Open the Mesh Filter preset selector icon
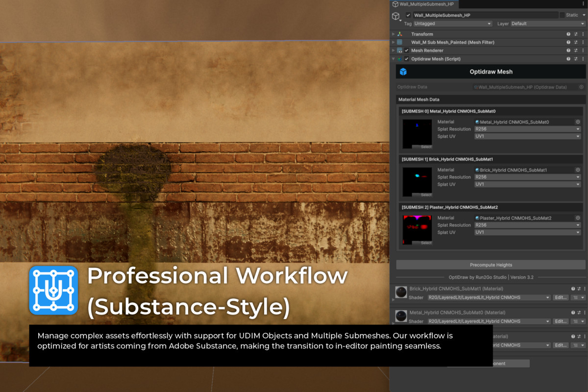 coord(576,43)
